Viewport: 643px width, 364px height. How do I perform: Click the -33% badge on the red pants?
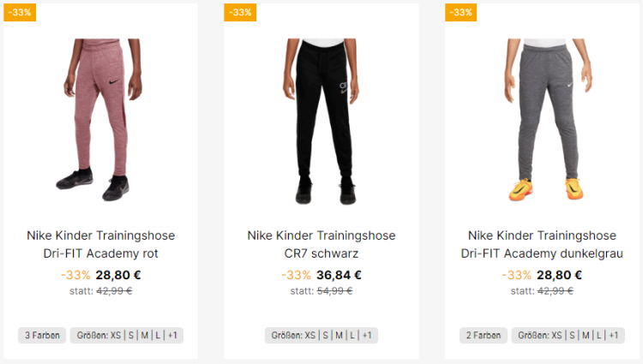tap(20, 12)
